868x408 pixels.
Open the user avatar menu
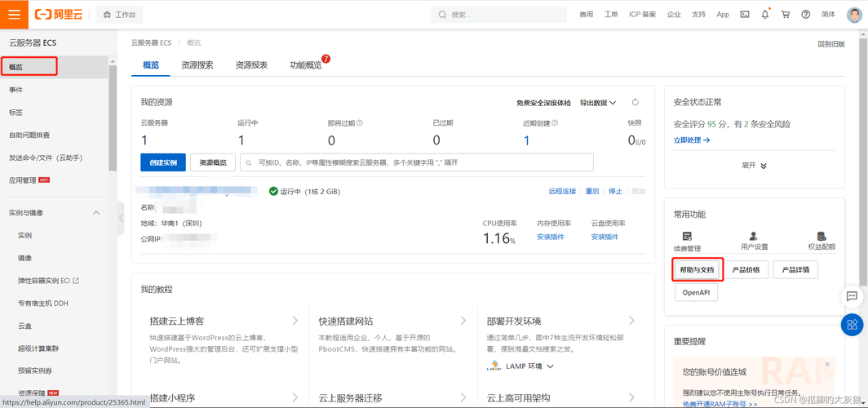[854, 15]
